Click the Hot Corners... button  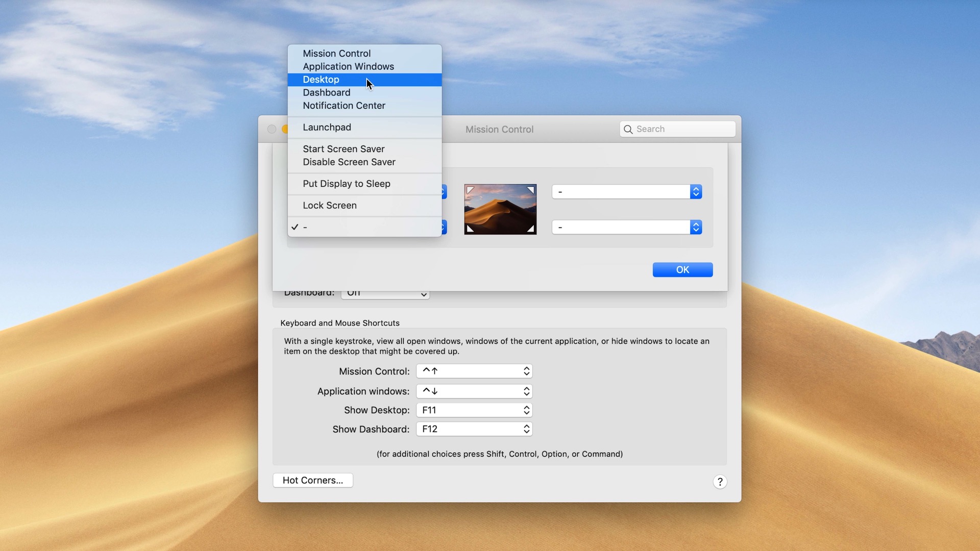pos(313,480)
